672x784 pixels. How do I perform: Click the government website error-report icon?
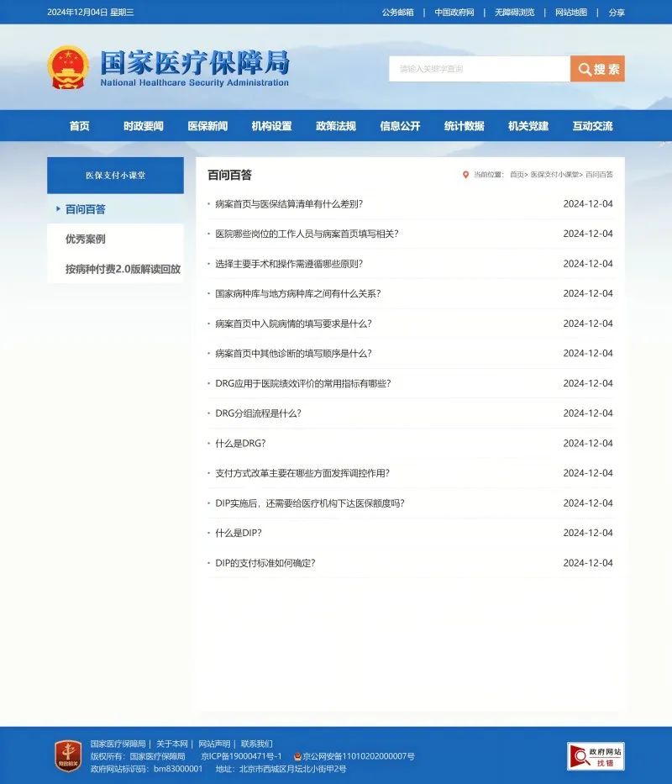coord(596,756)
